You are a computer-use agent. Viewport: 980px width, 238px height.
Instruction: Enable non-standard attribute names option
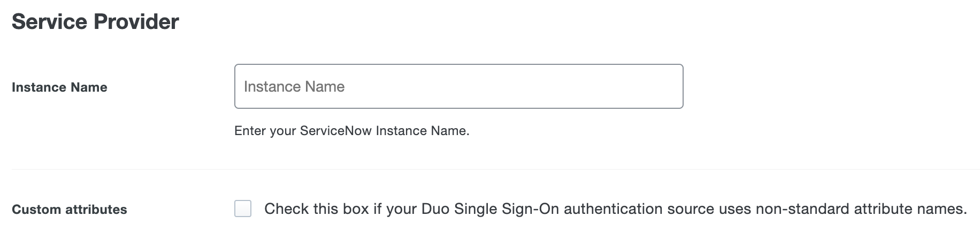243,209
